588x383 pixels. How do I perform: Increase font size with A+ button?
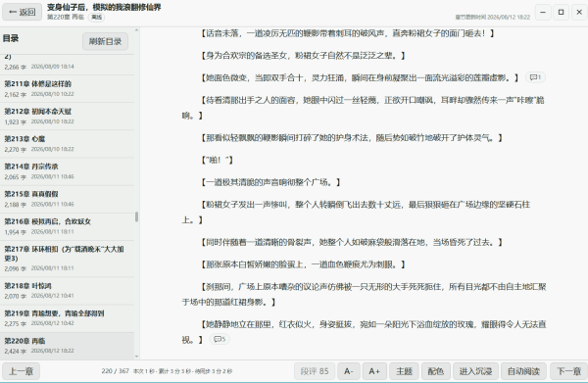click(374, 371)
